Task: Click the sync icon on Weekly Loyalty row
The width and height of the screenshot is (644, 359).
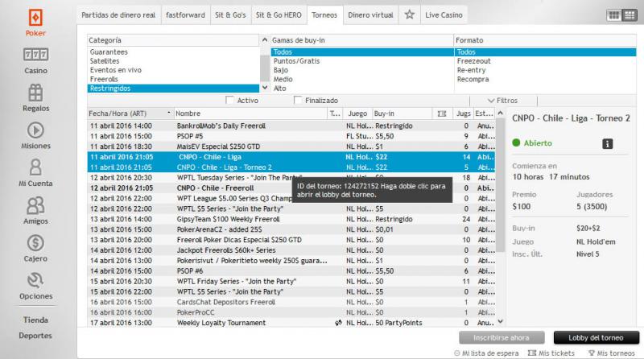Action: pyautogui.click(x=338, y=323)
